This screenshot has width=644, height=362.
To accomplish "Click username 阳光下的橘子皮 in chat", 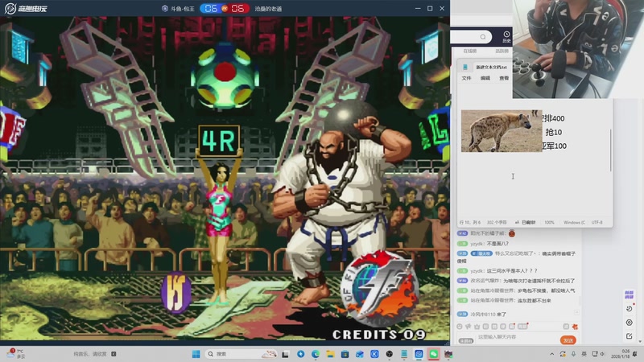I will [x=487, y=233].
